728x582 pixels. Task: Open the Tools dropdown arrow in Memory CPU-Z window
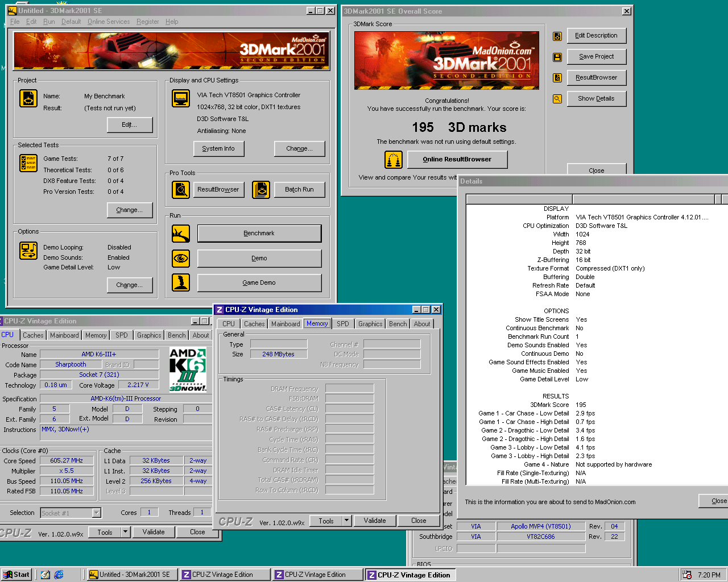click(346, 521)
